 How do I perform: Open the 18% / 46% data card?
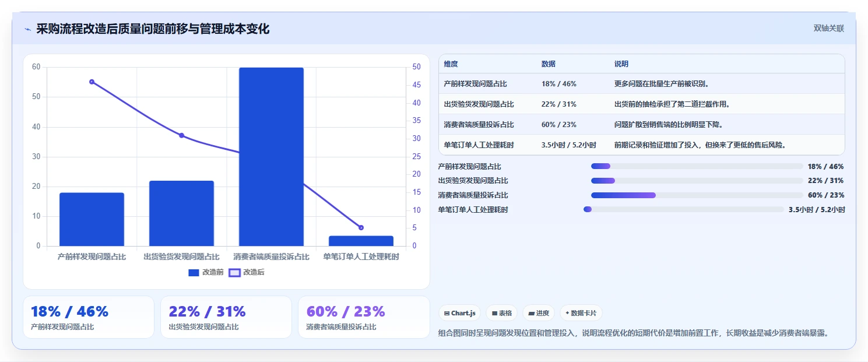coord(89,317)
